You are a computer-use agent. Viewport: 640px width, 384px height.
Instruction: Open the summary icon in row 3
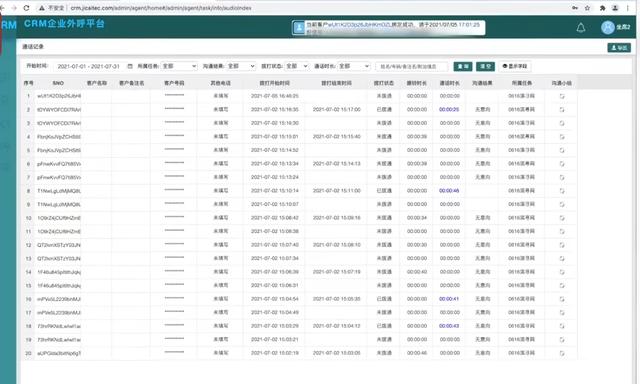[x=562, y=123]
